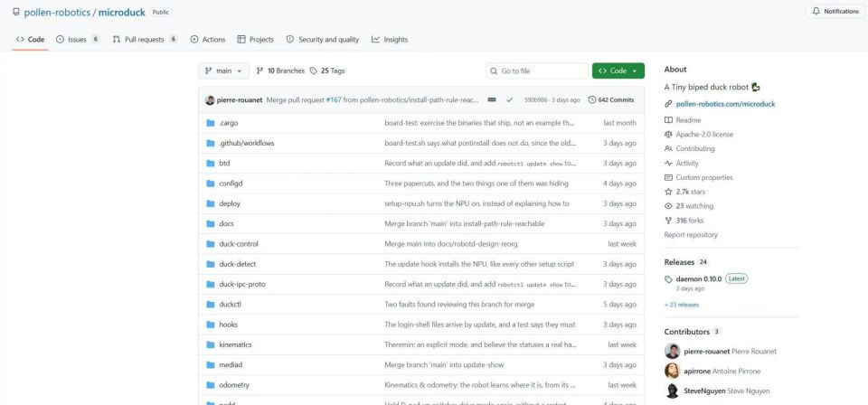Open the main branch selector dropdown
The image size is (868, 405).
[x=223, y=71]
